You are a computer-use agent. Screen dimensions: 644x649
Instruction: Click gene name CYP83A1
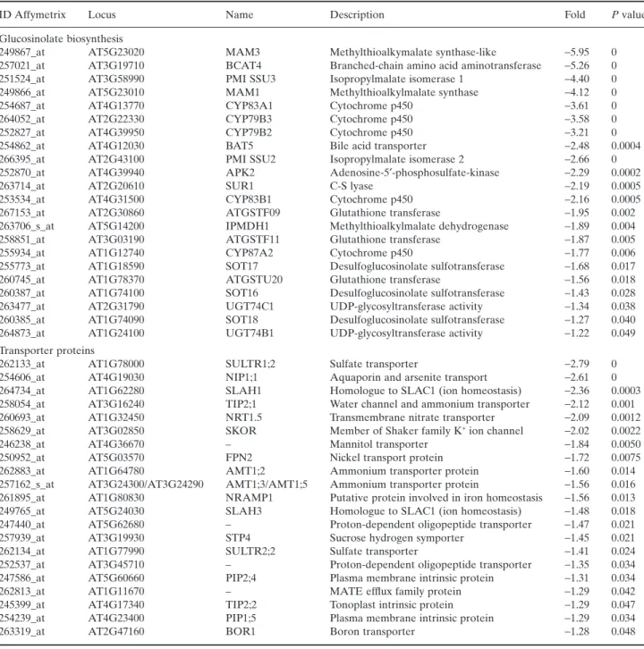pos(249,105)
